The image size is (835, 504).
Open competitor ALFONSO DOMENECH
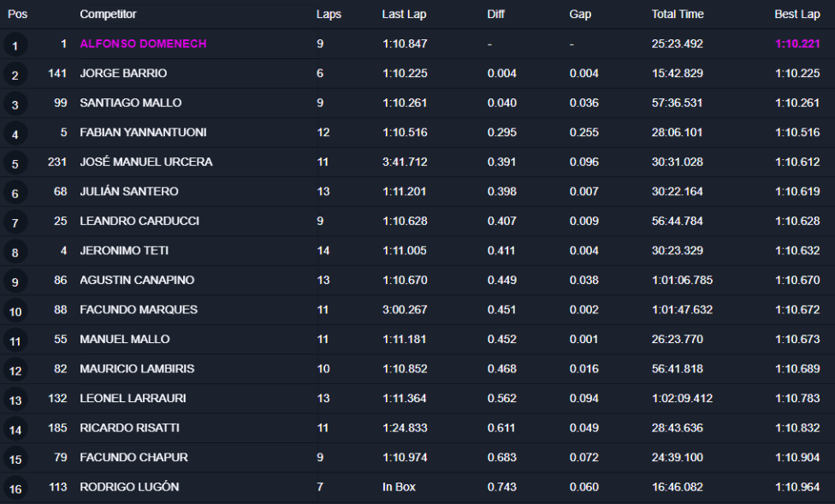[x=143, y=44]
